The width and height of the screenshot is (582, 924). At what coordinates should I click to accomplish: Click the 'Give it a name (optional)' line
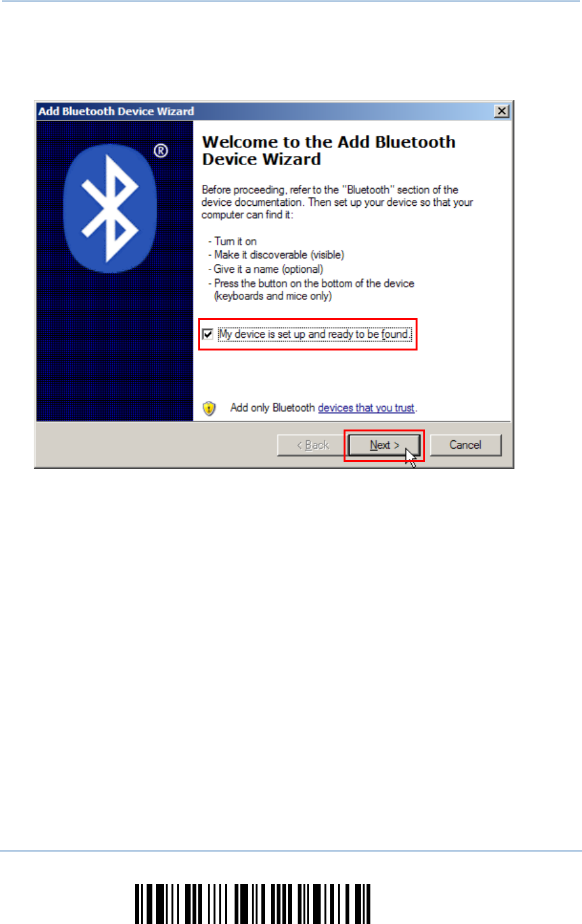click(x=266, y=269)
